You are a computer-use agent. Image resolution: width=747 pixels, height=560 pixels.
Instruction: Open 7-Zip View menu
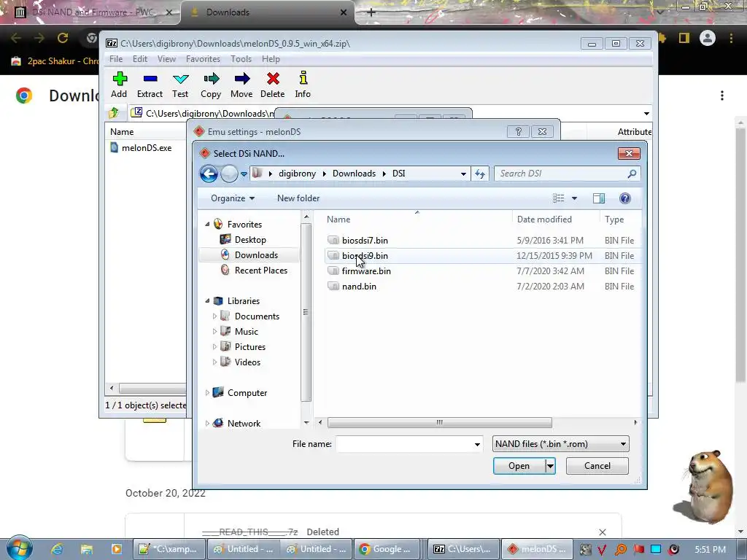[166, 59]
